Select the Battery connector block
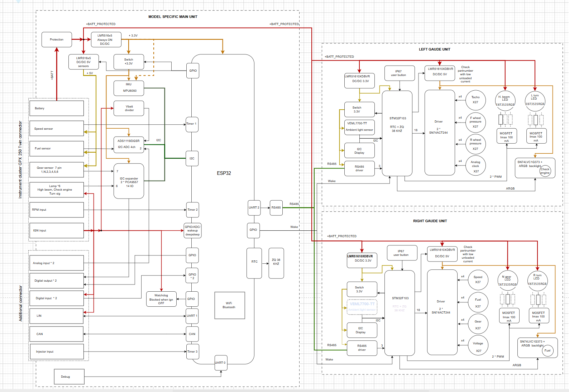 57,108
